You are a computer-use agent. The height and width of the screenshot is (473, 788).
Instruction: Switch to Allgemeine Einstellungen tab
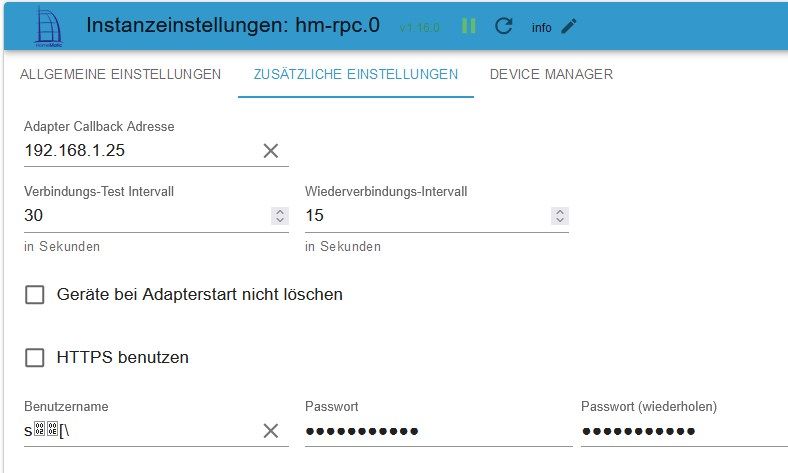pos(120,74)
